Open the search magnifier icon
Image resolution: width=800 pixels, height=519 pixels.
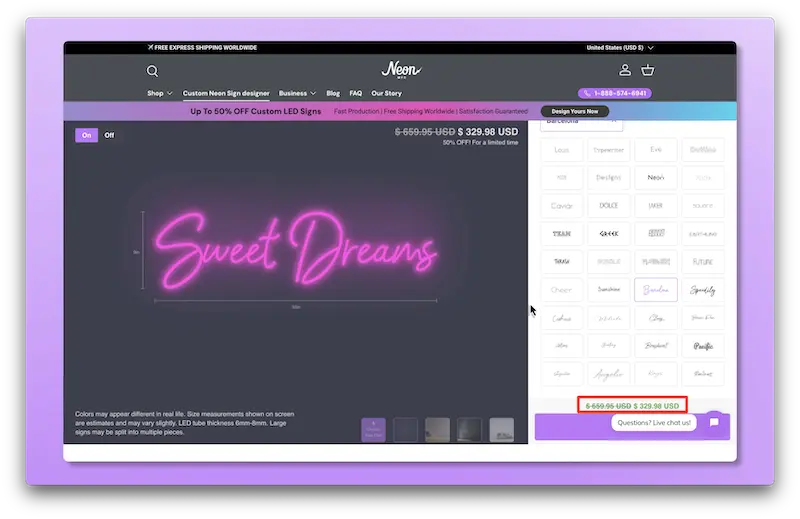[x=152, y=71]
